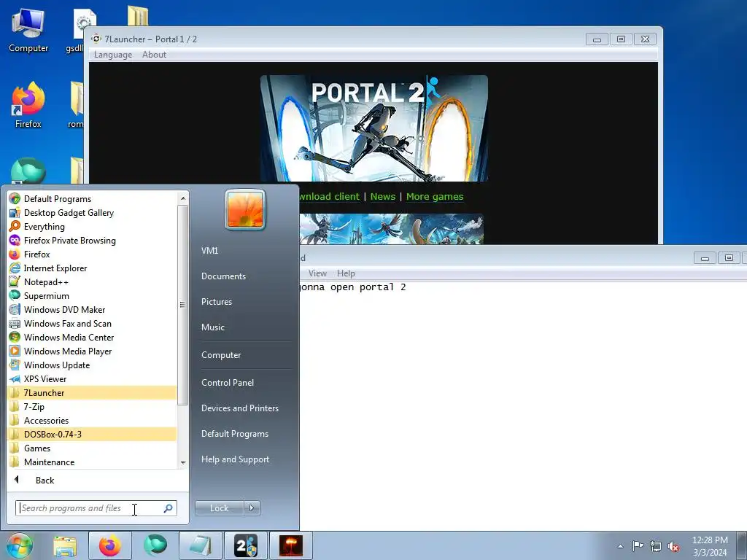The height and width of the screenshot is (560, 747).
Task: Expand the 7-Zip folder
Action: (93, 407)
